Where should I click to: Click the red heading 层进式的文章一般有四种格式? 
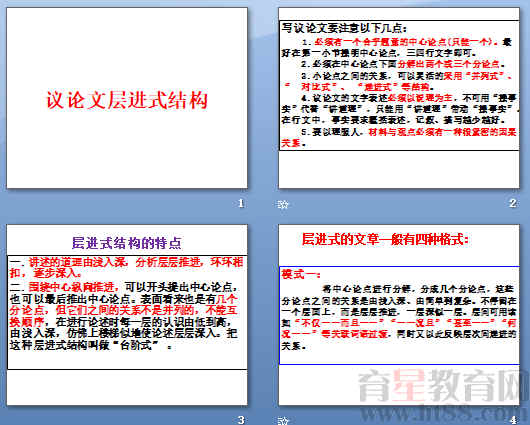(385, 239)
